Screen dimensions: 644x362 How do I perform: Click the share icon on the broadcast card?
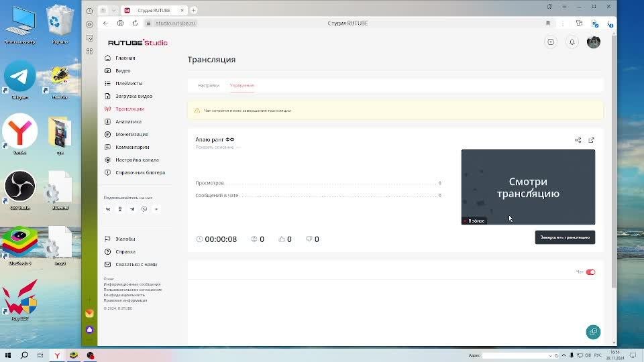click(578, 140)
